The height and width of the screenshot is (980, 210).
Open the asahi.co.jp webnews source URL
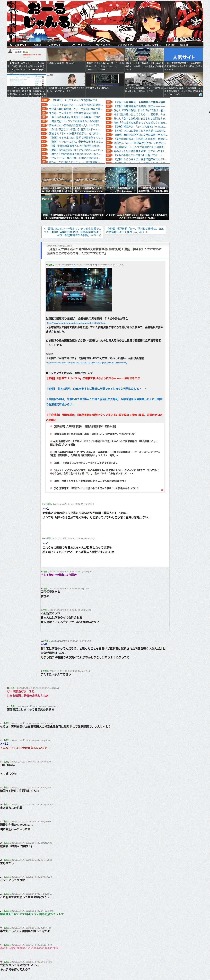point(76,323)
